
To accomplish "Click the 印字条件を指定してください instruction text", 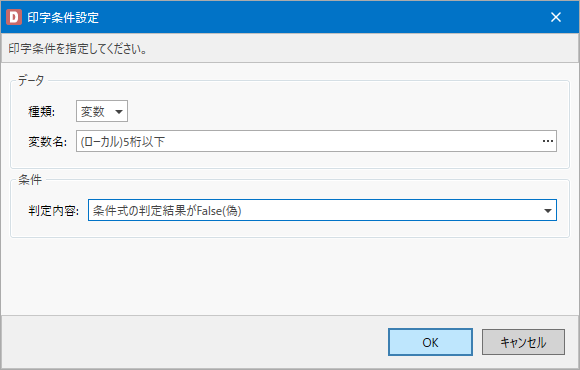I will point(77,49).
